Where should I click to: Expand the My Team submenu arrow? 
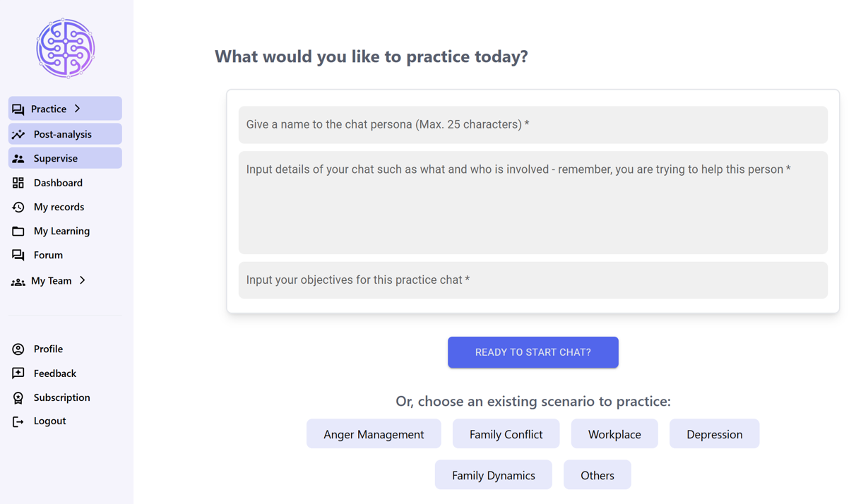[83, 280]
